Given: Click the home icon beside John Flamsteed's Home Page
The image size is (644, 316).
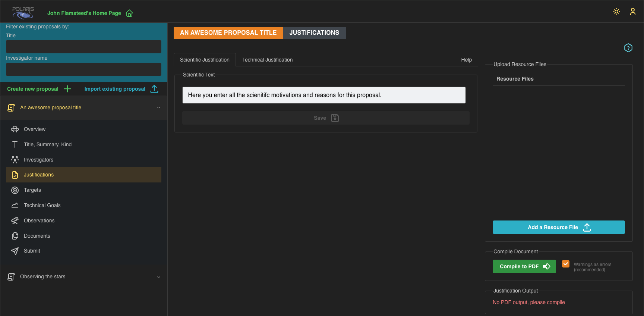Looking at the screenshot, I should [x=129, y=13].
